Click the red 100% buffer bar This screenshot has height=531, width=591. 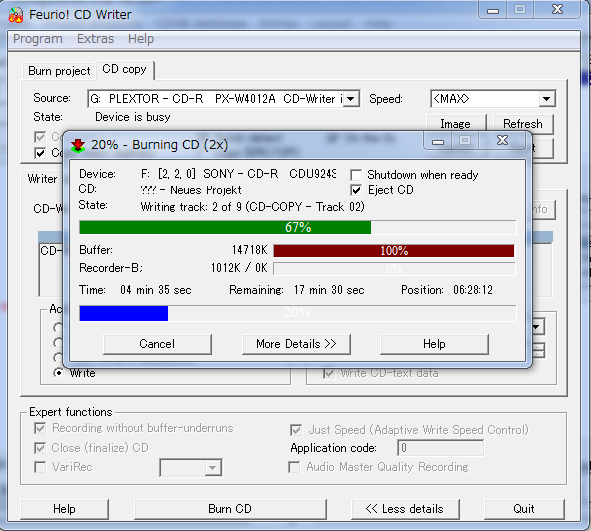click(x=394, y=251)
